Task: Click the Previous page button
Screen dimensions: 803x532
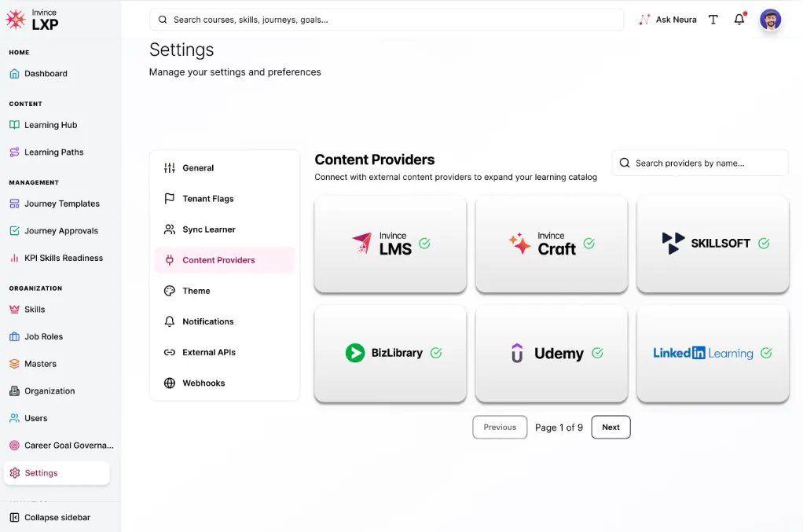Action: tap(500, 427)
